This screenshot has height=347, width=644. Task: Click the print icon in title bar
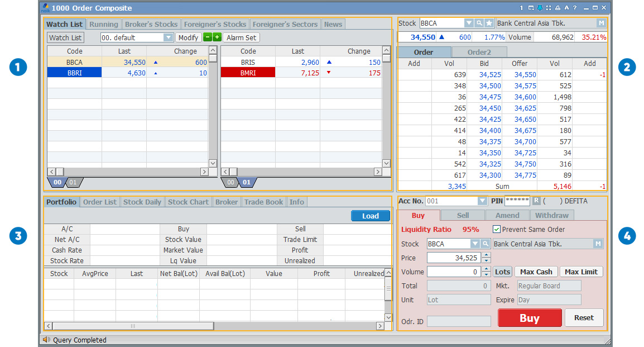[x=558, y=8]
